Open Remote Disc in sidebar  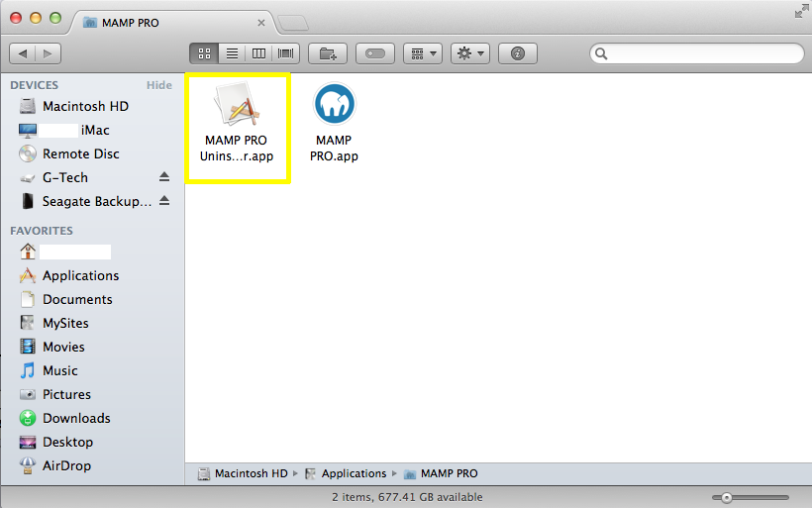81,153
